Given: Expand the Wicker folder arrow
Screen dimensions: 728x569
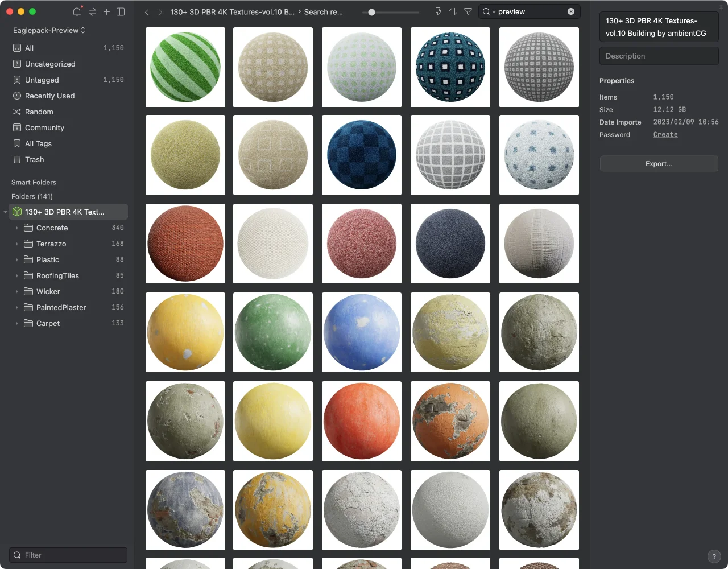Looking at the screenshot, I should tap(17, 291).
